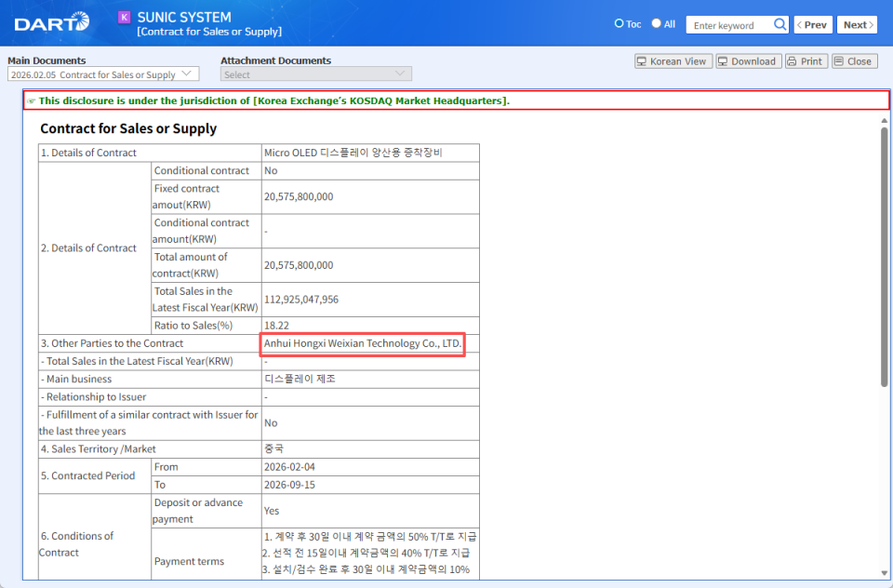Click the DART logo

[x=51, y=22]
